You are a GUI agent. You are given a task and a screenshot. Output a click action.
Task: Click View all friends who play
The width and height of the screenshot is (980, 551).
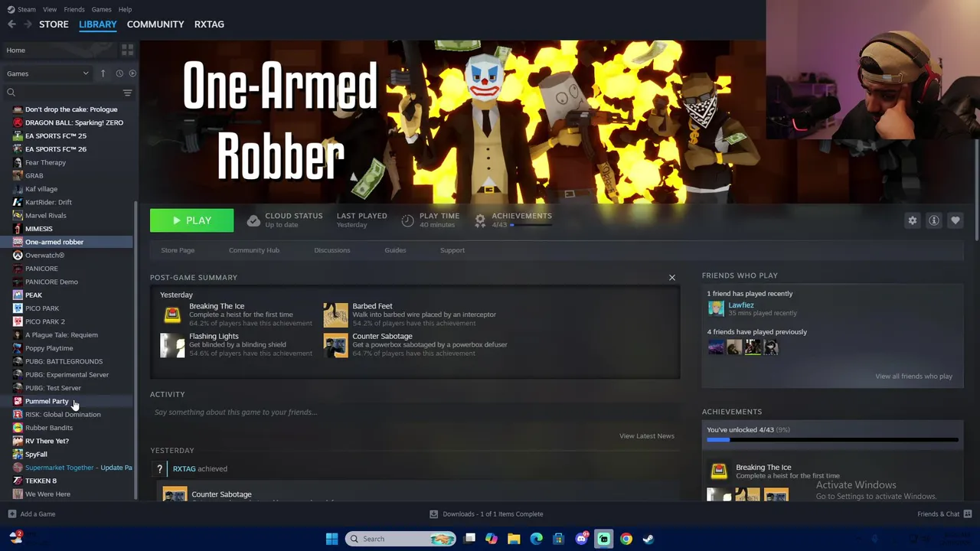coord(913,377)
